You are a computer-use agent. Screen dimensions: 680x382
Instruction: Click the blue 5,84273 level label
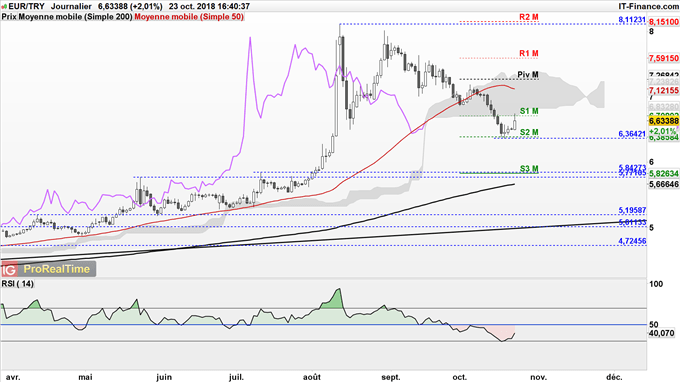(x=632, y=167)
